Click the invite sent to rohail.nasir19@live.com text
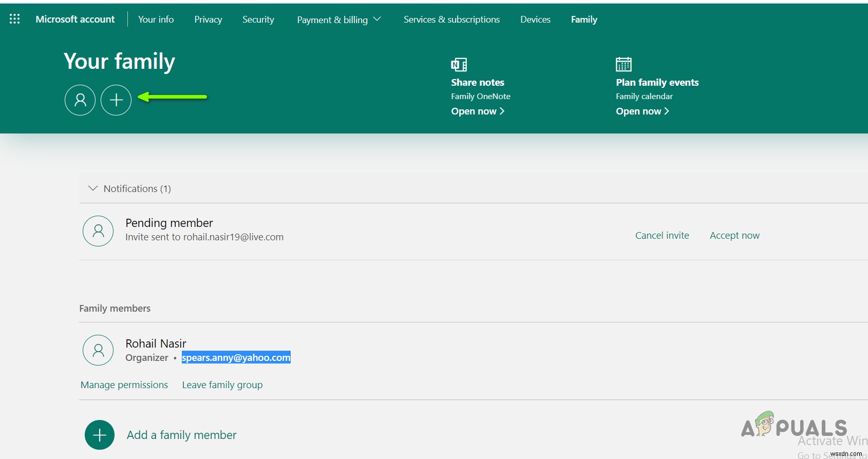The width and height of the screenshot is (868, 459). (x=204, y=237)
